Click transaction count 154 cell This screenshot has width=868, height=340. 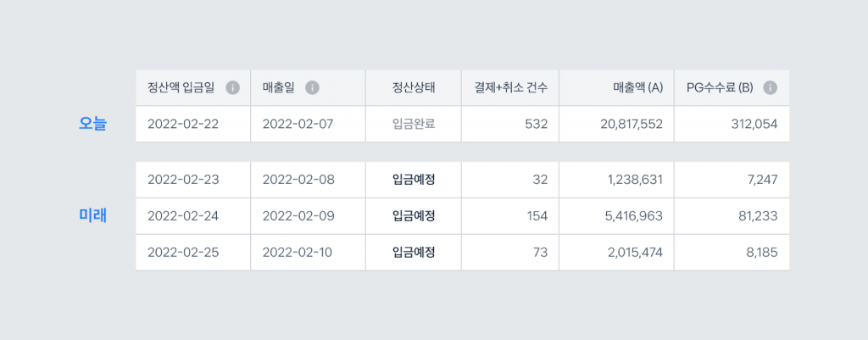click(x=510, y=216)
